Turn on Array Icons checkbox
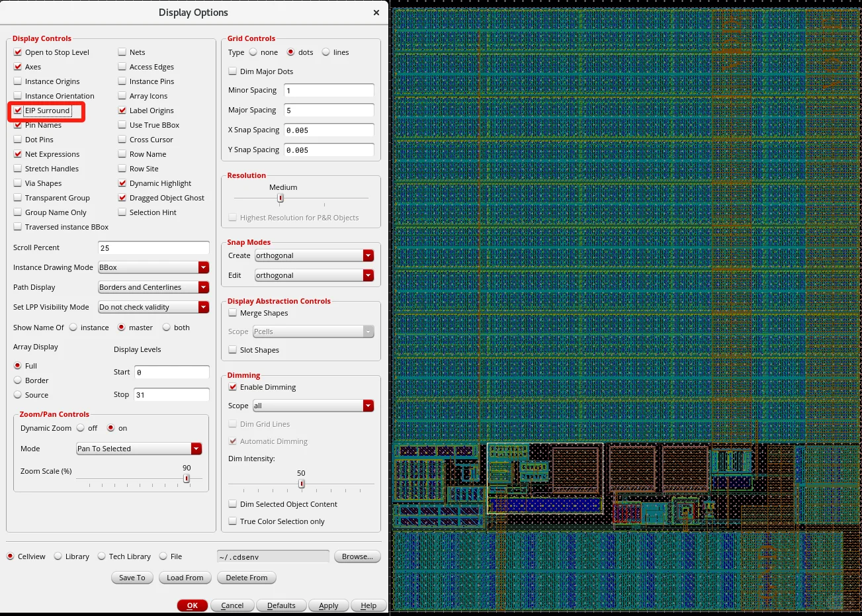Image resolution: width=862 pixels, height=616 pixels. (122, 96)
